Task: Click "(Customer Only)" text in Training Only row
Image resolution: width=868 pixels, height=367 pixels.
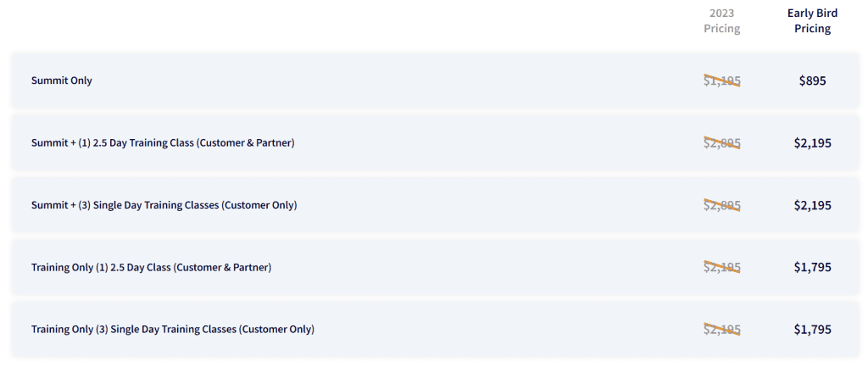Action: point(276,330)
